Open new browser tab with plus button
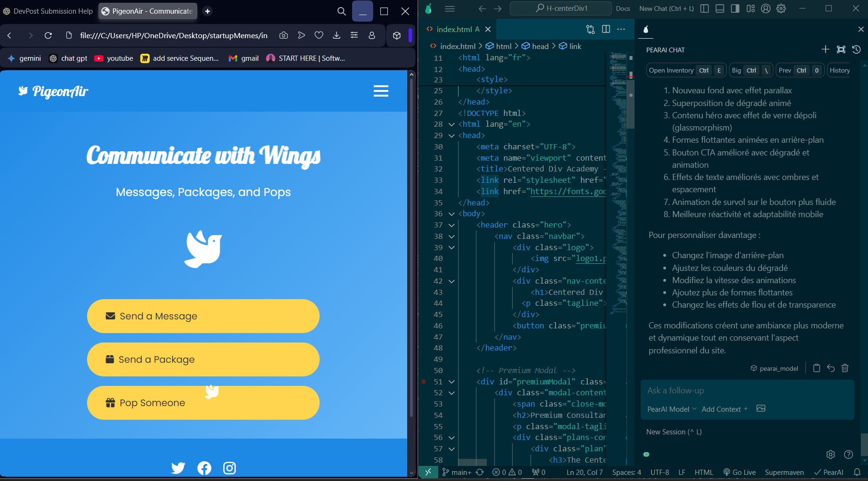Image resolution: width=868 pixels, height=481 pixels. (x=208, y=11)
